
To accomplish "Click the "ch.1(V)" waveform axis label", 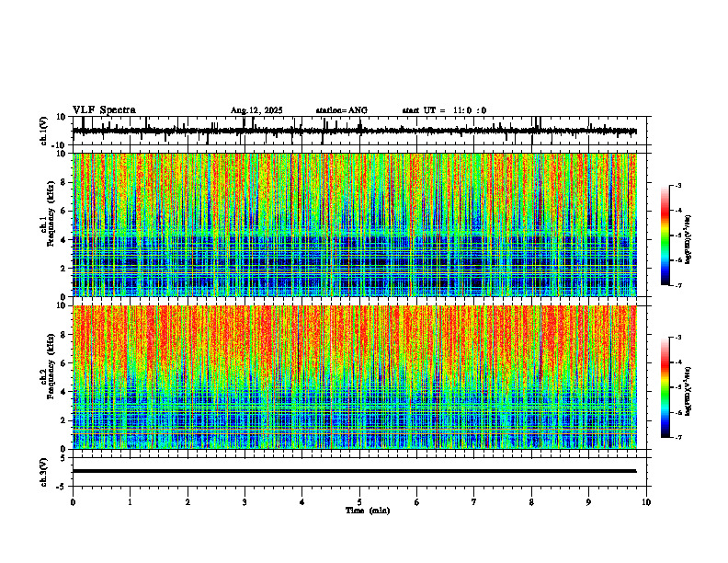I will click(x=44, y=131).
